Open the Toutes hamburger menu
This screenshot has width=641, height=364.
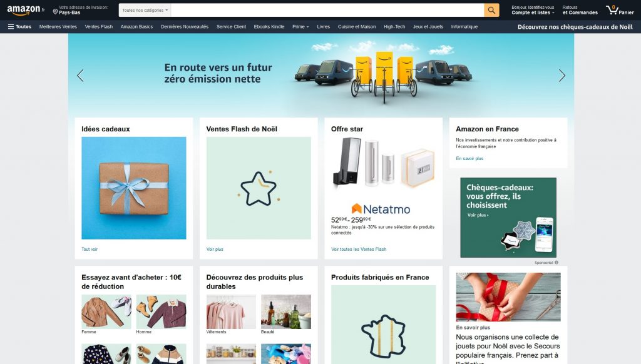[19, 26]
